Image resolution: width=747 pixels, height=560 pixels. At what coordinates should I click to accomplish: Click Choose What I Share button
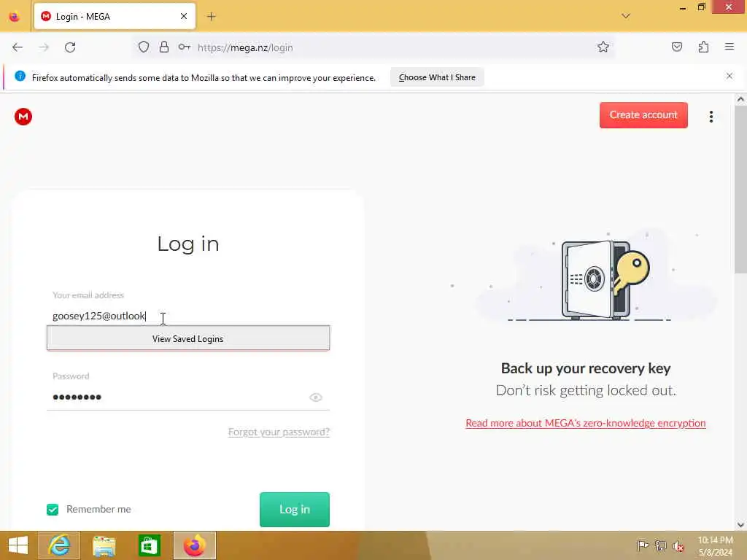pos(437,77)
